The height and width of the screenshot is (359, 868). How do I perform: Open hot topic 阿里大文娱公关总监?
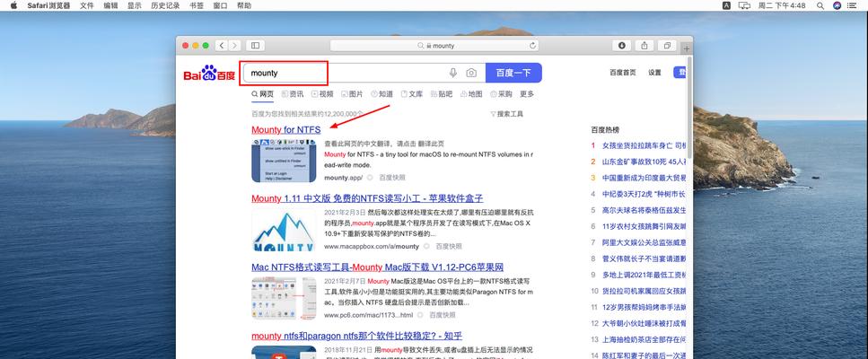(644, 242)
